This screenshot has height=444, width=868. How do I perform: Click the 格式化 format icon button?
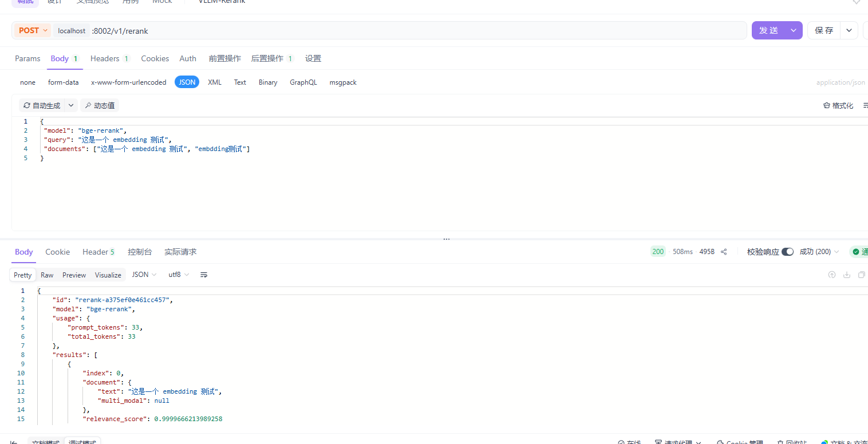point(838,105)
